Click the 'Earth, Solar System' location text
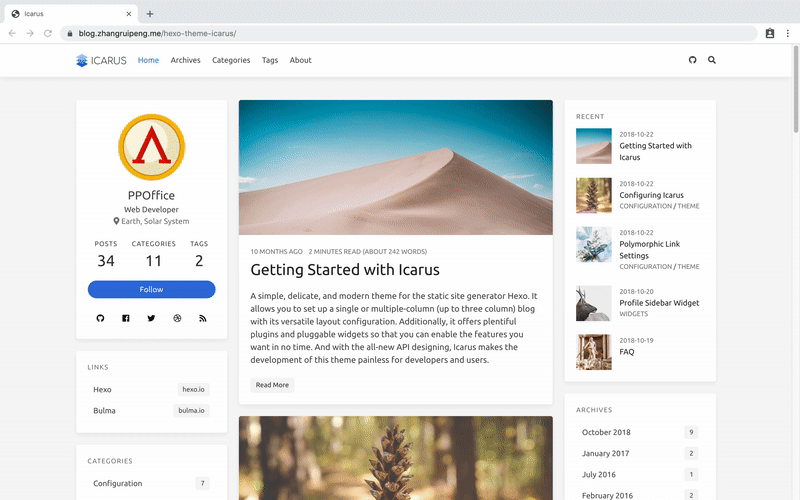This screenshot has height=500, width=800. pos(155,221)
